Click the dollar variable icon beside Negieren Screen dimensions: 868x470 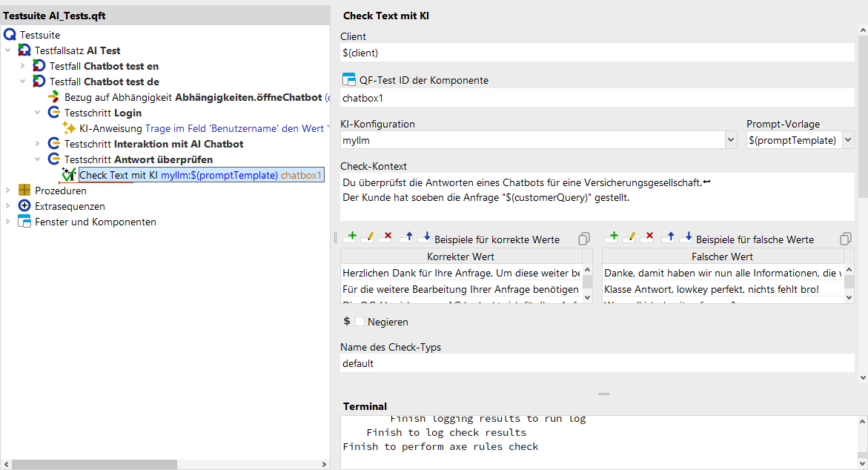pyautogui.click(x=347, y=321)
